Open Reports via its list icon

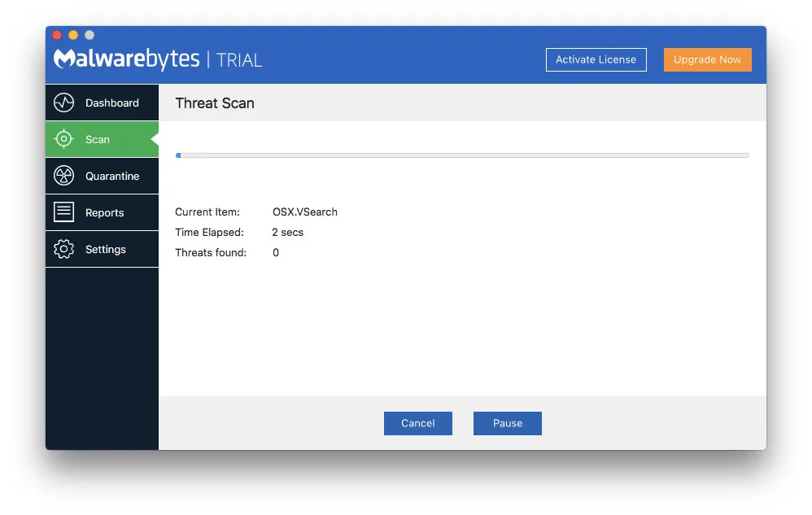(x=64, y=212)
